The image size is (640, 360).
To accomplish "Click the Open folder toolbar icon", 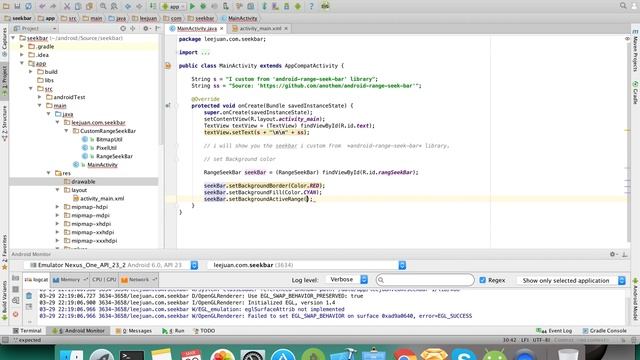I will tap(6, 6).
